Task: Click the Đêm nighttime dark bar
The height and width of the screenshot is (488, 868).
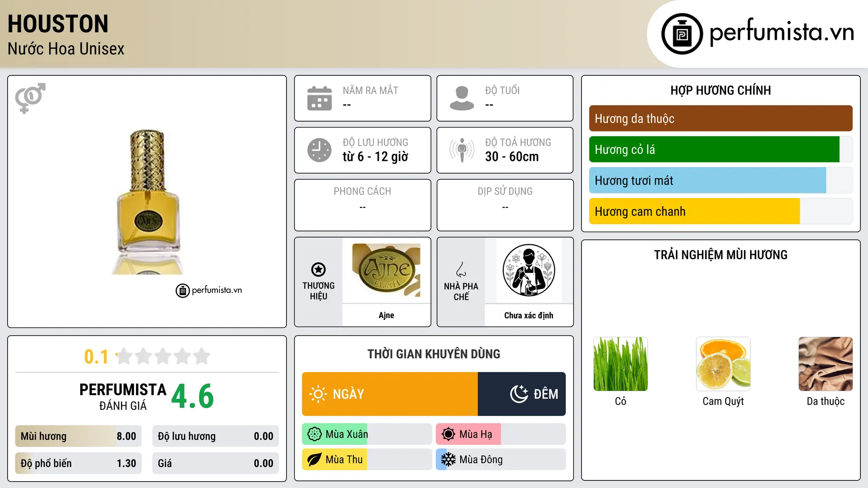Action: pos(522,394)
